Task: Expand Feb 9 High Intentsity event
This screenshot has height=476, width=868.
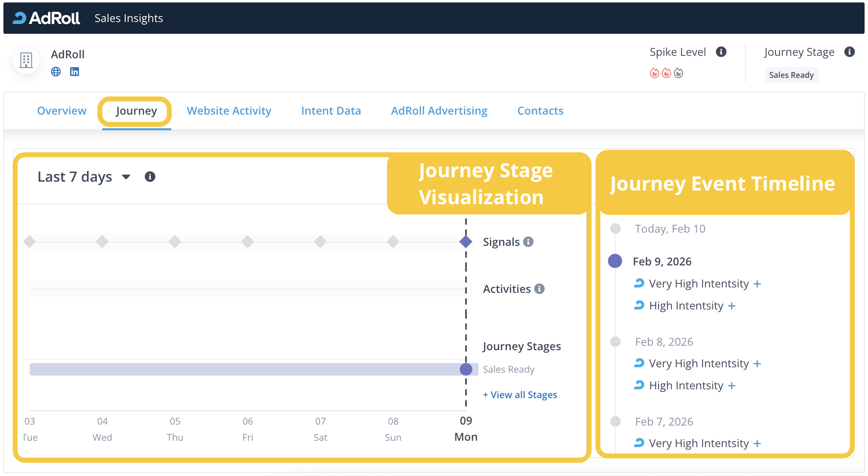Action: point(731,306)
